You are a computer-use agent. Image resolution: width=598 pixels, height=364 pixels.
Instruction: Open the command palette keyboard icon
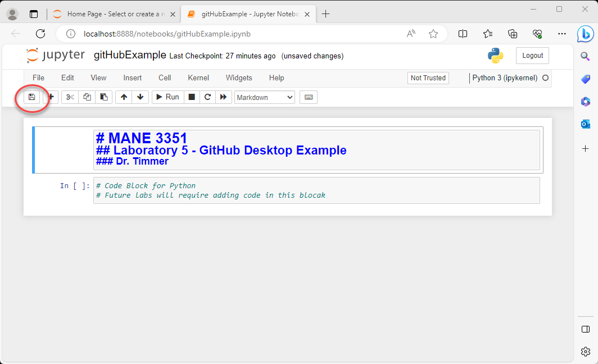(308, 97)
